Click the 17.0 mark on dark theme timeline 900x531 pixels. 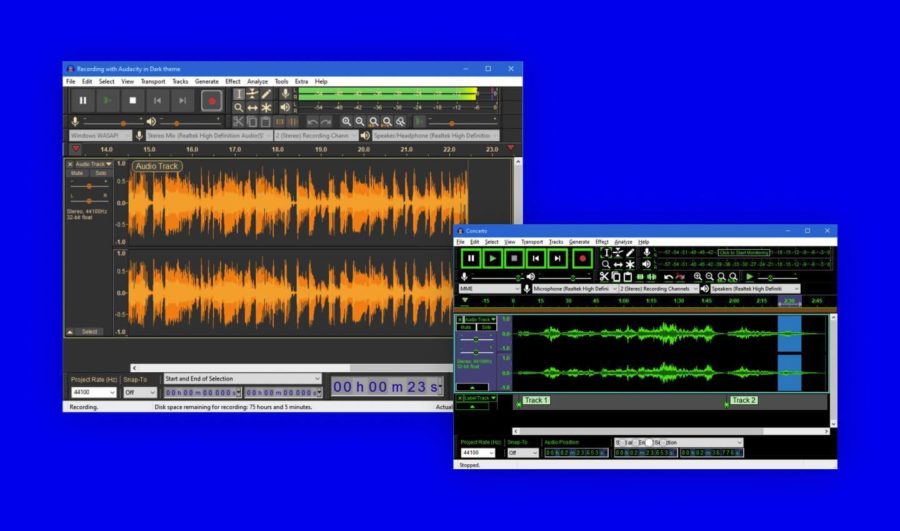click(235, 149)
